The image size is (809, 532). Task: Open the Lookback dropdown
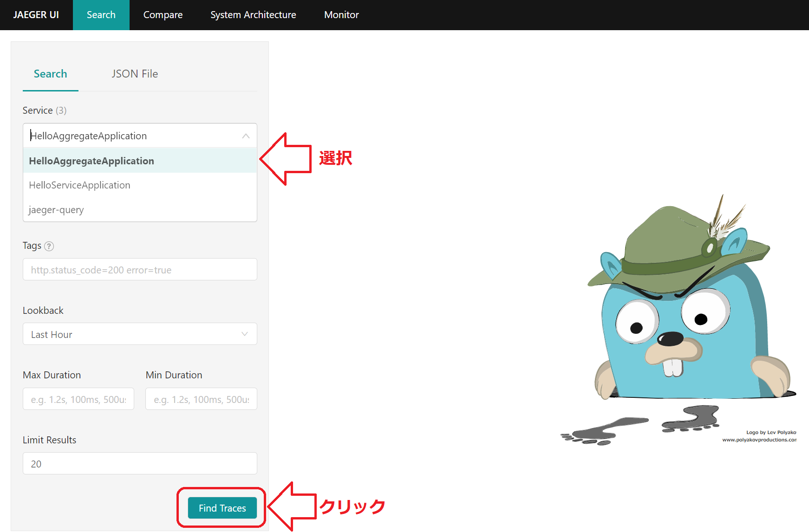click(139, 334)
